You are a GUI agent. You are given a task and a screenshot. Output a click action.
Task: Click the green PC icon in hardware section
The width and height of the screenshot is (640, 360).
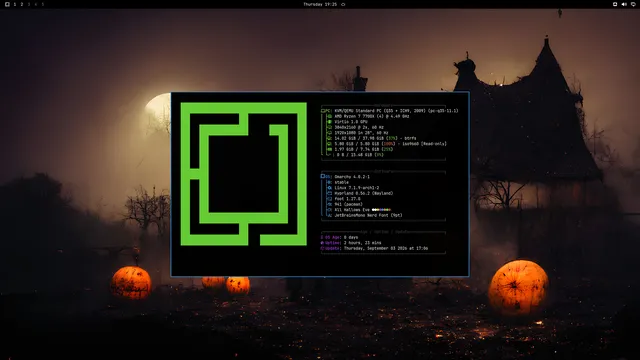[323, 111]
